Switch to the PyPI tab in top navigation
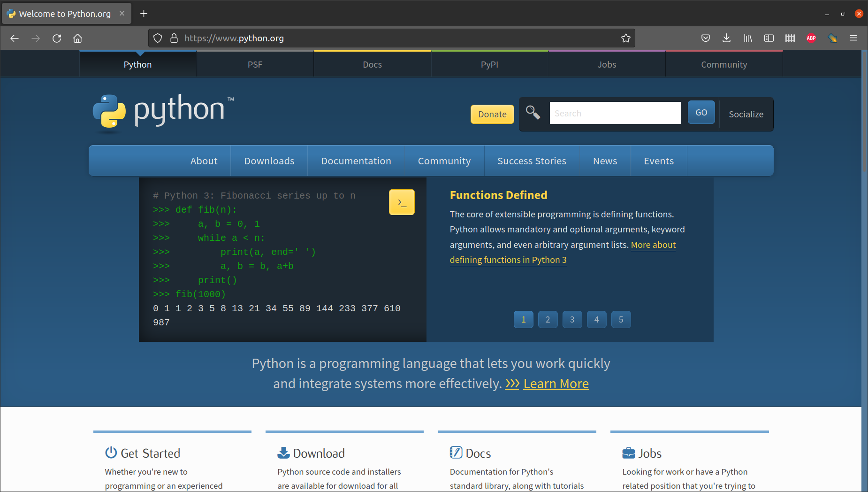The width and height of the screenshot is (868, 492). tap(489, 64)
